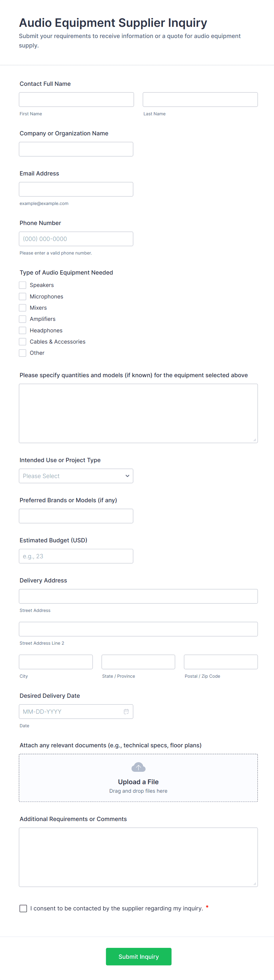This screenshot has height=980, width=274.
Task: Toggle Cables & Accessories checkbox
Action: pos(23,342)
